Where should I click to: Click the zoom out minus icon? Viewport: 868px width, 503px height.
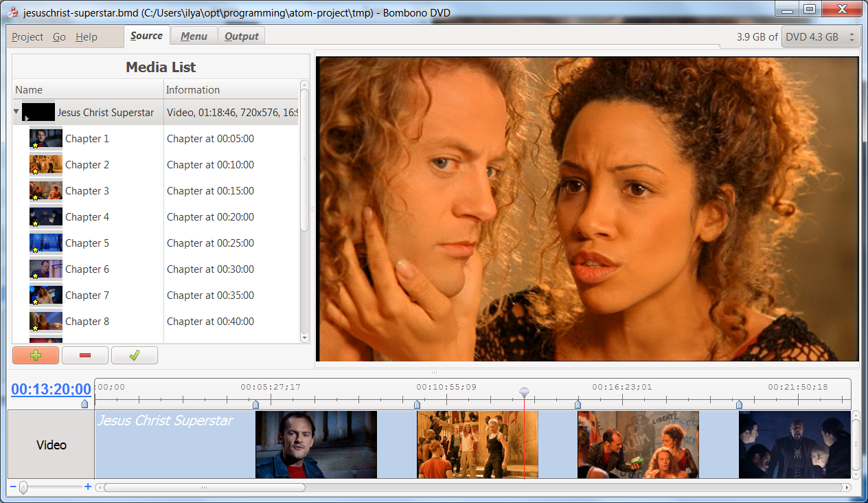(x=13, y=487)
